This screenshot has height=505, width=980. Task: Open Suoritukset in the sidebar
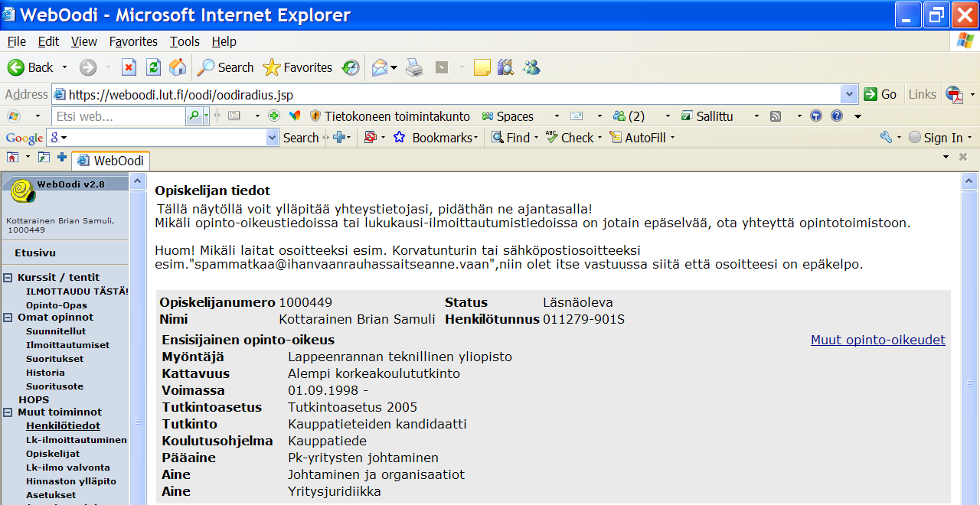click(x=55, y=359)
